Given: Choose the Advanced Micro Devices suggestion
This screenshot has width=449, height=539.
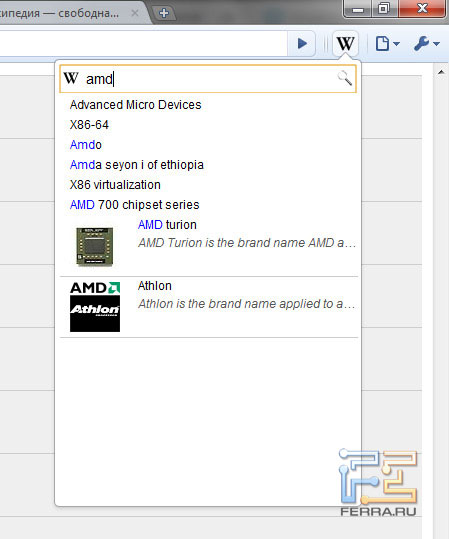Looking at the screenshot, I should point(135,105).
